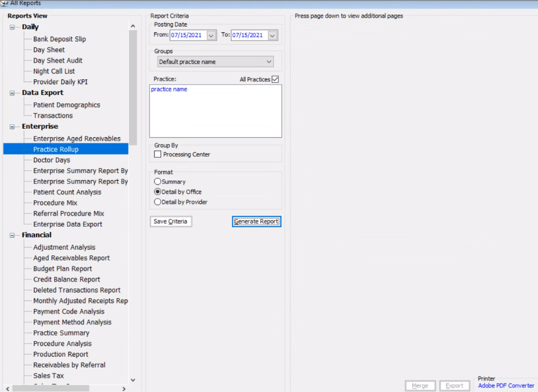Viewport: 538px width, 392px height.
Task: Select Payment Code Analysis report
Action: point(68,311)
